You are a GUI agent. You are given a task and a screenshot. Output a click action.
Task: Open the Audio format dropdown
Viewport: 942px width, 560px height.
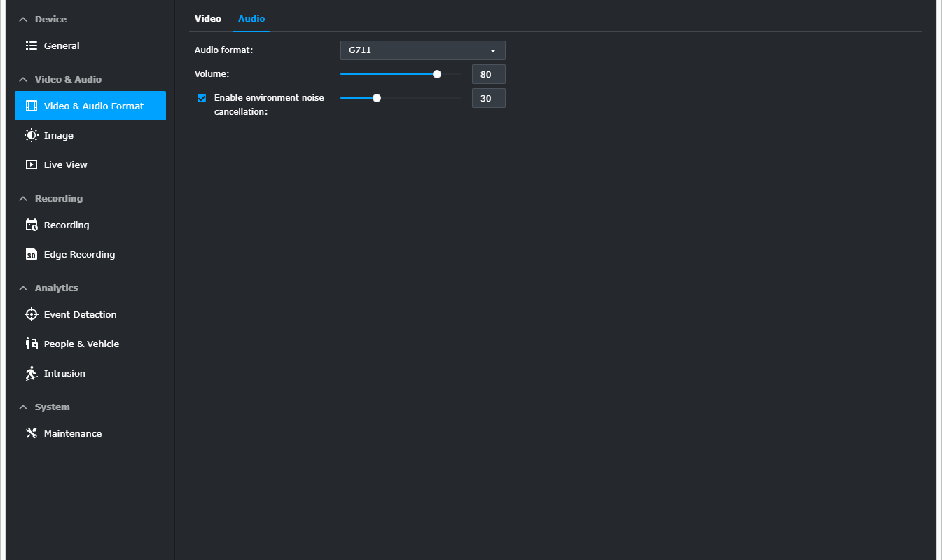coord(422,50)
